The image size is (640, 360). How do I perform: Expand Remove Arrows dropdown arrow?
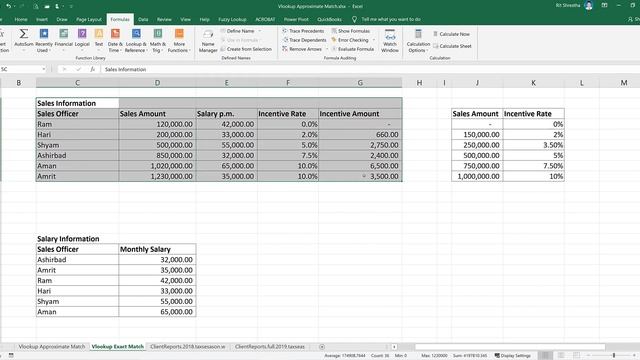(327, 49)
